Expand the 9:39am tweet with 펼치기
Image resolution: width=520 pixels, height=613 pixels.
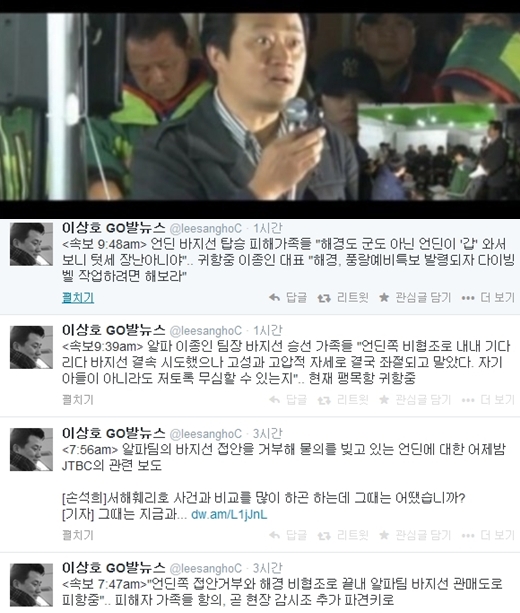point(78,400)
